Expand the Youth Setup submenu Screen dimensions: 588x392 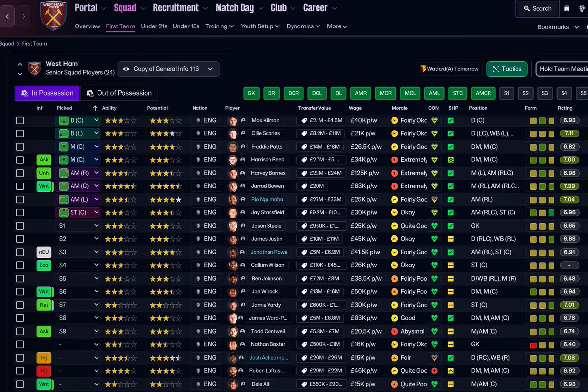click(x=260, y=26)
